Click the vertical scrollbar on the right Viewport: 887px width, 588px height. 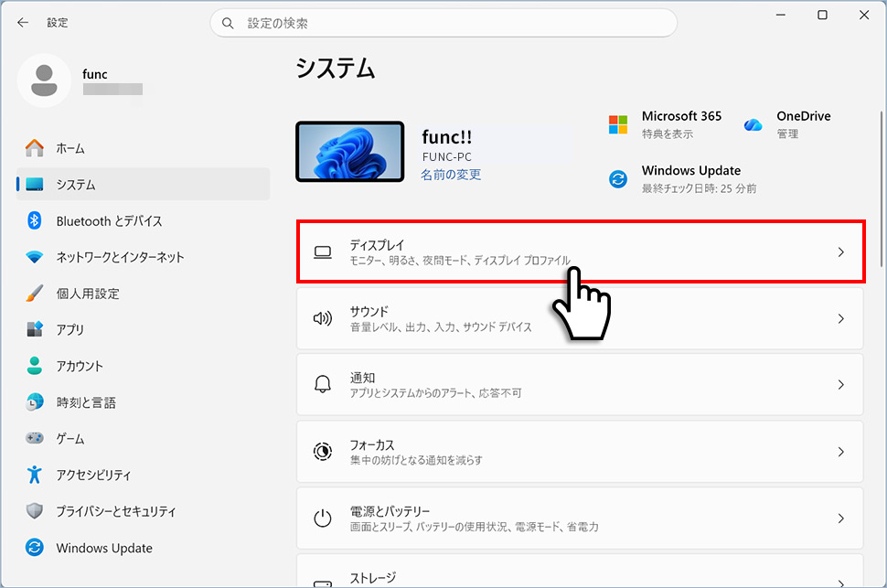882,189
